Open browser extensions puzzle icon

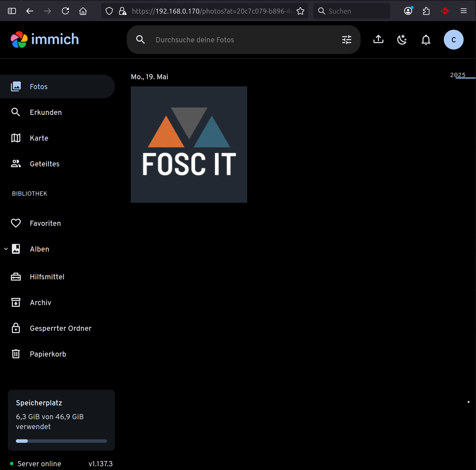(x=426, y=11)
